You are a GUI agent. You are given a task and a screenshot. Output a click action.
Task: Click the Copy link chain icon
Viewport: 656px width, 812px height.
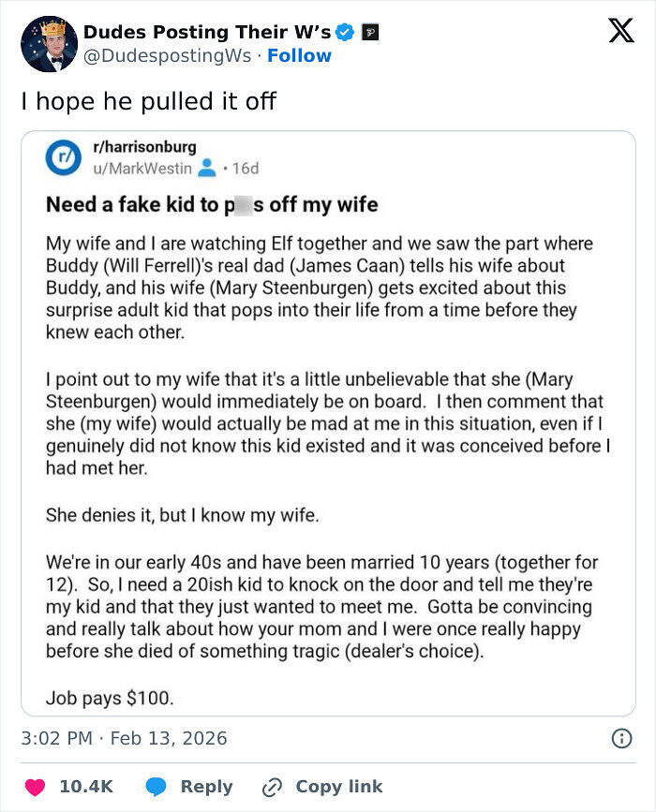pos(276,787)
